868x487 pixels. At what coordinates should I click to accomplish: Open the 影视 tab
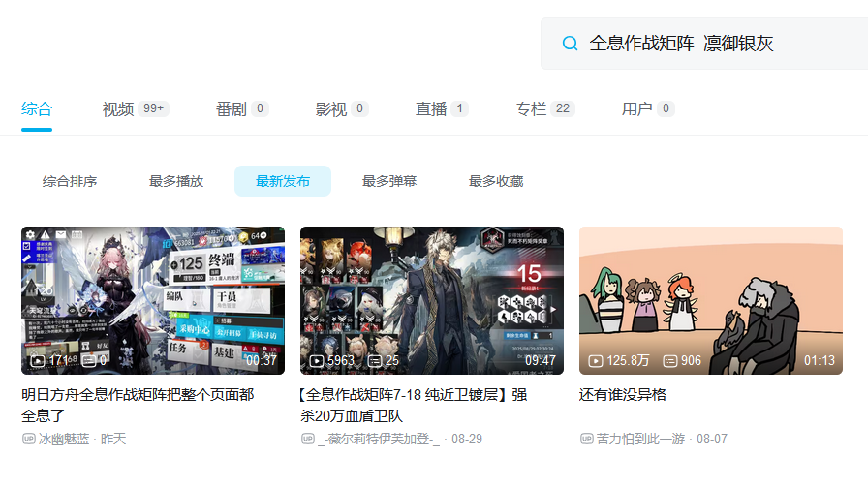coord(342,109)
